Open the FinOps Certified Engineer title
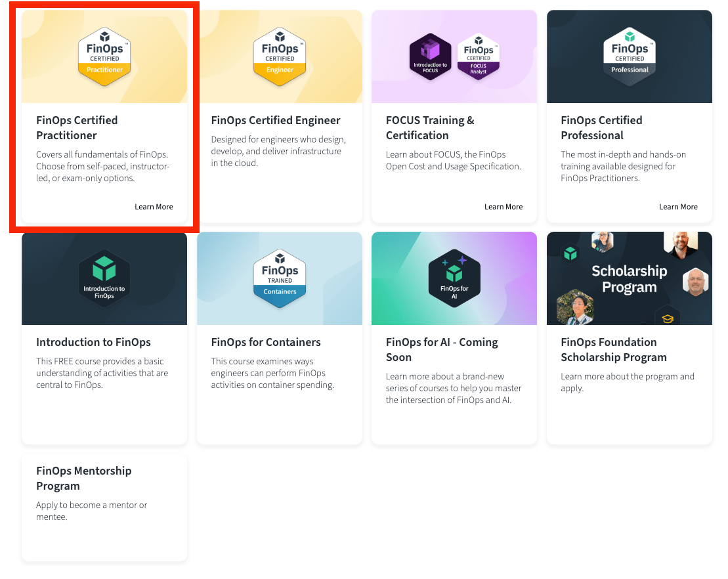This screenshot has width=728, height=579. click(275, 120)
